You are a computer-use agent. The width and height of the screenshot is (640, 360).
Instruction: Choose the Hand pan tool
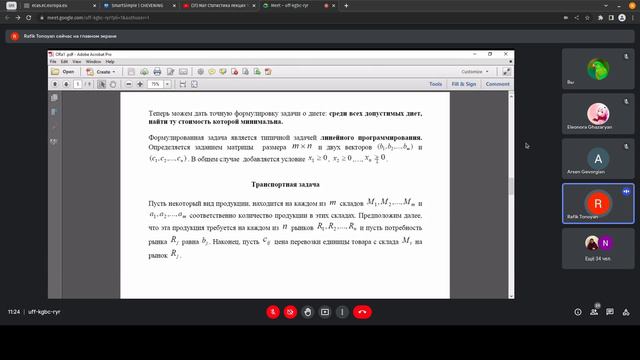[113, 84]
